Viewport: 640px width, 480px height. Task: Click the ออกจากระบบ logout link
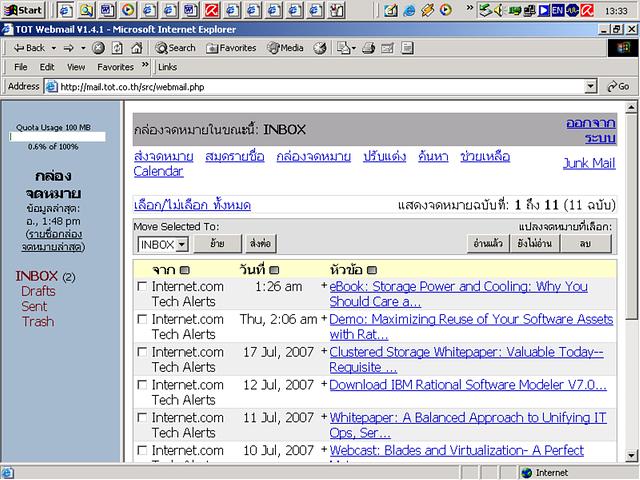[x=591, y=130]
